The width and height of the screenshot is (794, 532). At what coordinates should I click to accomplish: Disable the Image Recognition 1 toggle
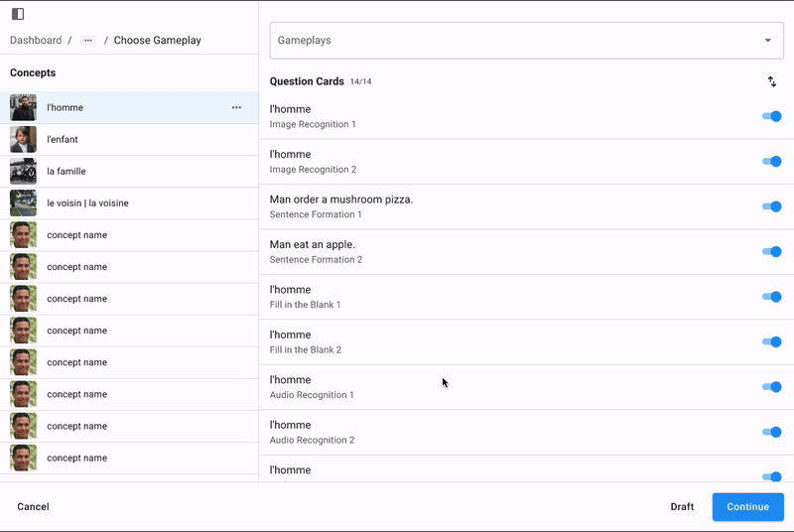click(x=771, y=116)
